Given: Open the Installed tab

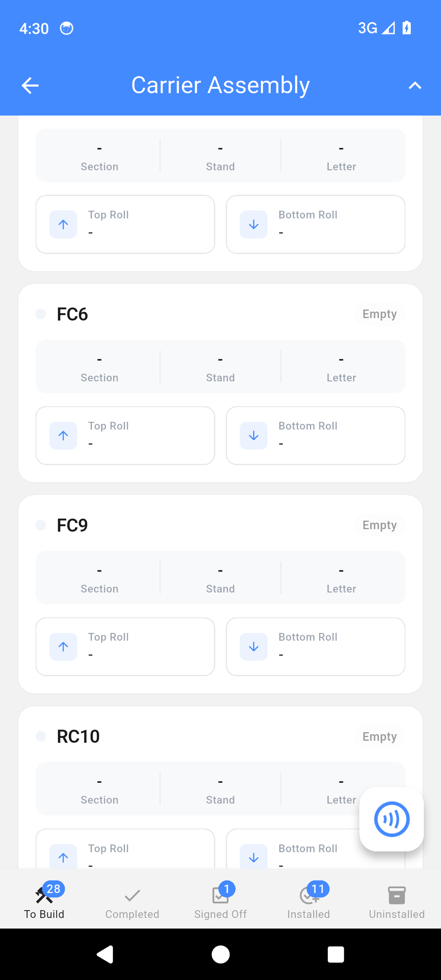Looking at the screenshot, I should click(x=309, y=902).
